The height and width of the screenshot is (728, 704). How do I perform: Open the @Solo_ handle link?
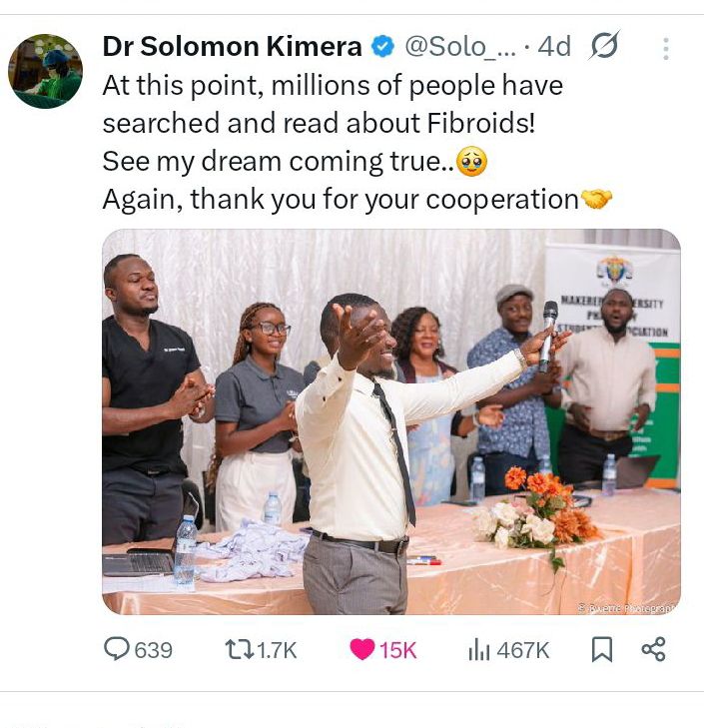(x=459, y=47)
